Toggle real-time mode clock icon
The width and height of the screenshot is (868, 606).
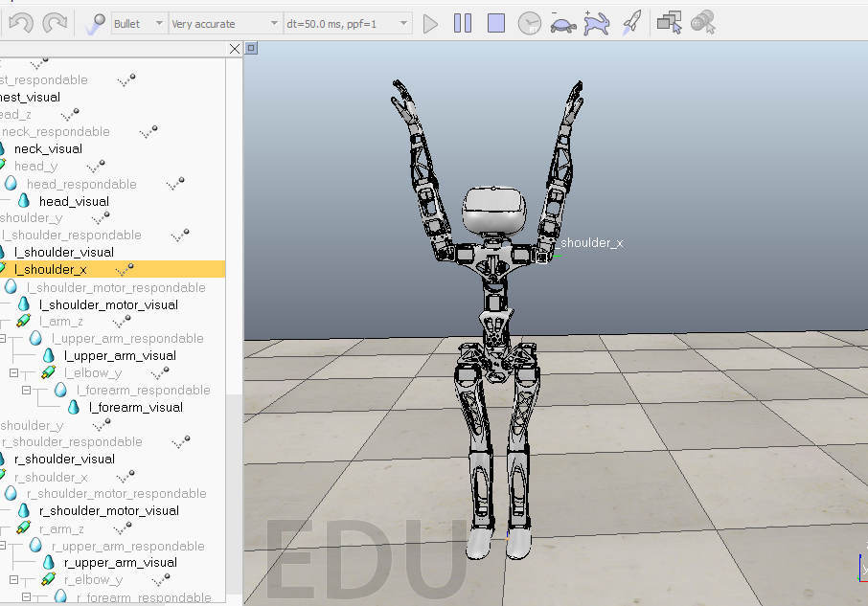pyautogui.click(x=530, y=23)
